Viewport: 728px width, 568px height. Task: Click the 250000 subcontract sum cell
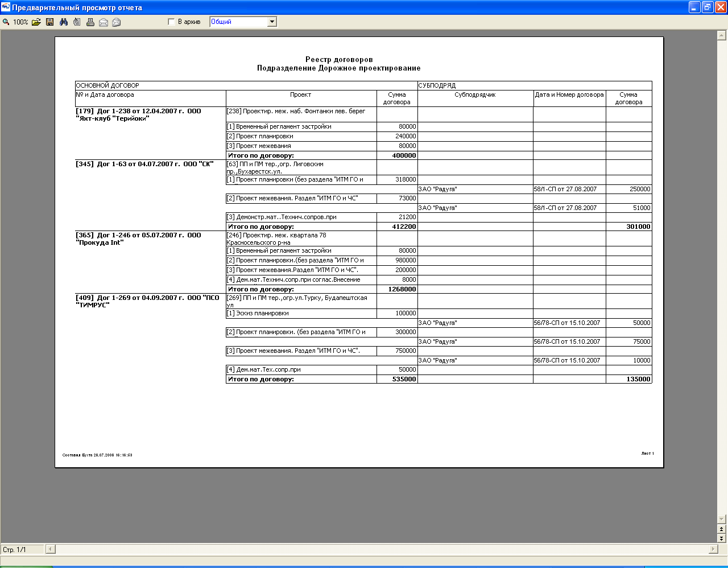628,189
